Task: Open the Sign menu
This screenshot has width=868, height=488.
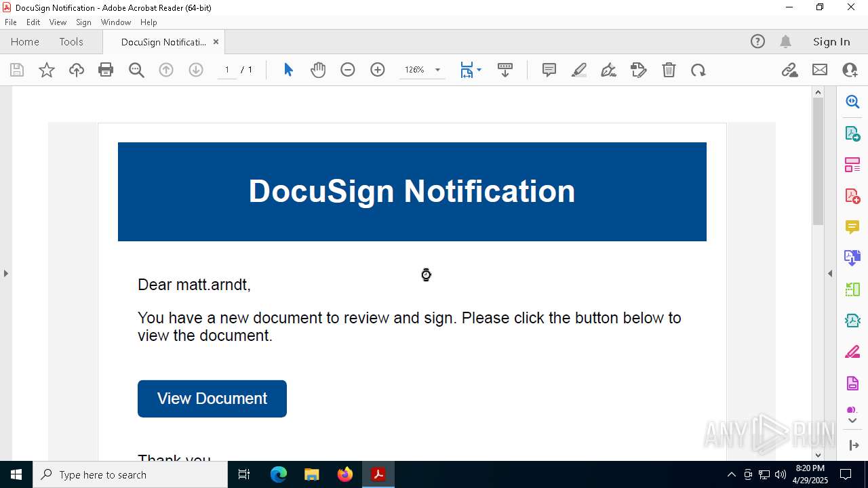Action: pyautogui.click(x=83, y=22)
